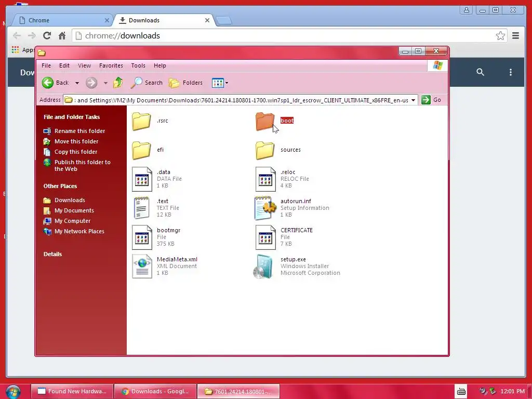Open the Chrome user profile button
The width and height of the screenshot is (532, 399).
point(467,10)
